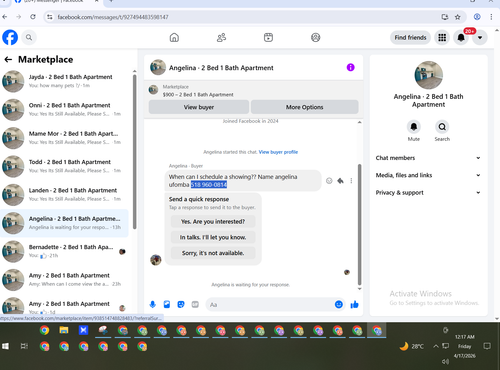The height and width of the screenshot is (370, 500).
Task: Open more actions dots on Angelina's message
Action: tap(351, 181)
